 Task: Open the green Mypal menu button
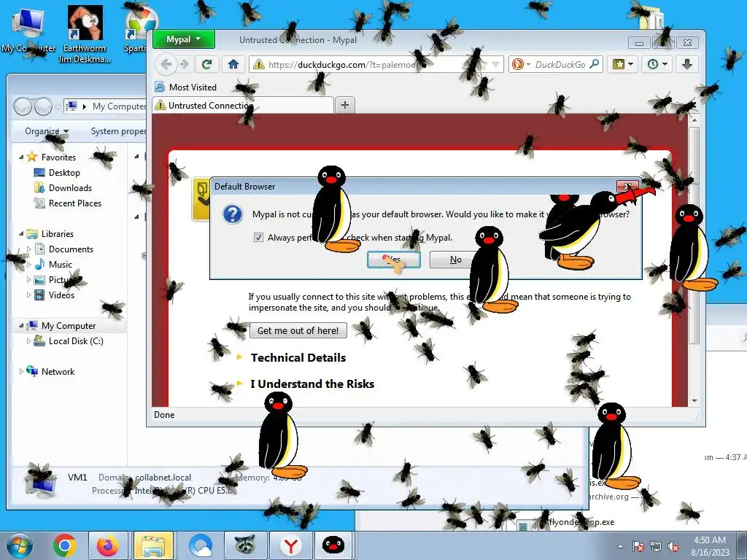(184, 39)
